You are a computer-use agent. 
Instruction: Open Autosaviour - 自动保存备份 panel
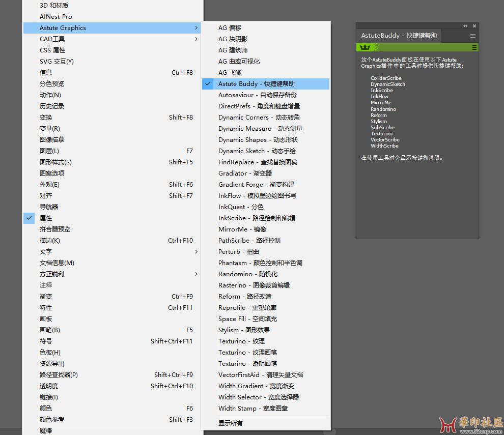[x=266, y=95]
